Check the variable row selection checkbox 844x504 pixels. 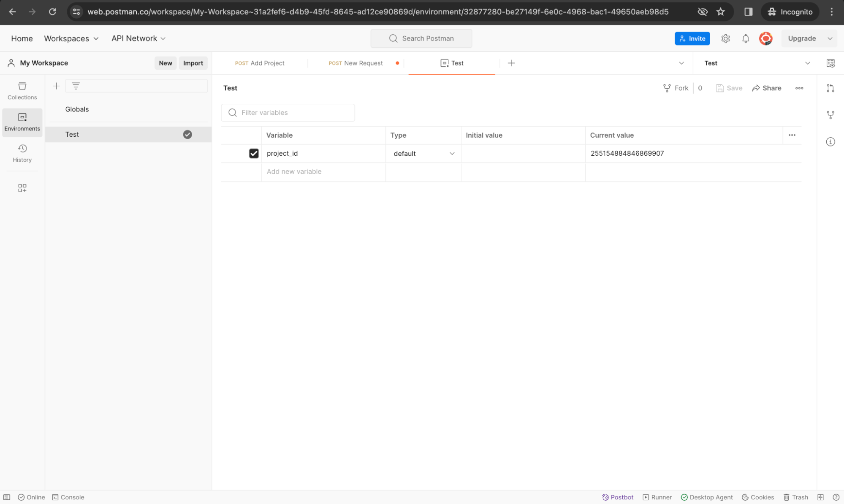(x=254, y=153)
